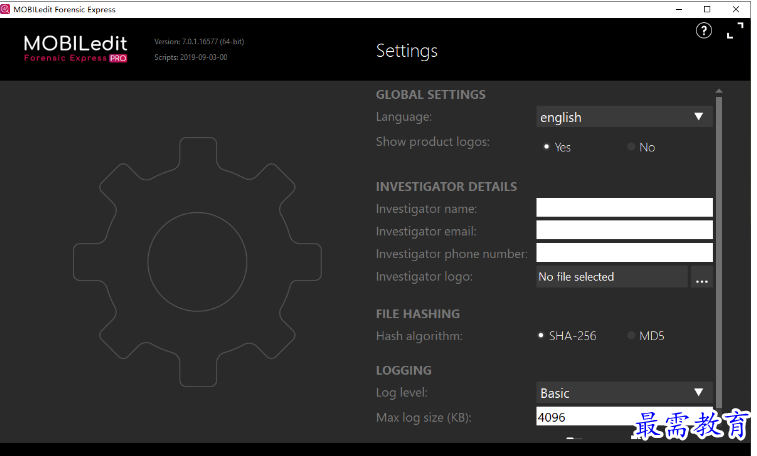Close the MOBILedit Forensic Express window
Image resolution: width=757 pixels, height=456 pixels.
735,9
